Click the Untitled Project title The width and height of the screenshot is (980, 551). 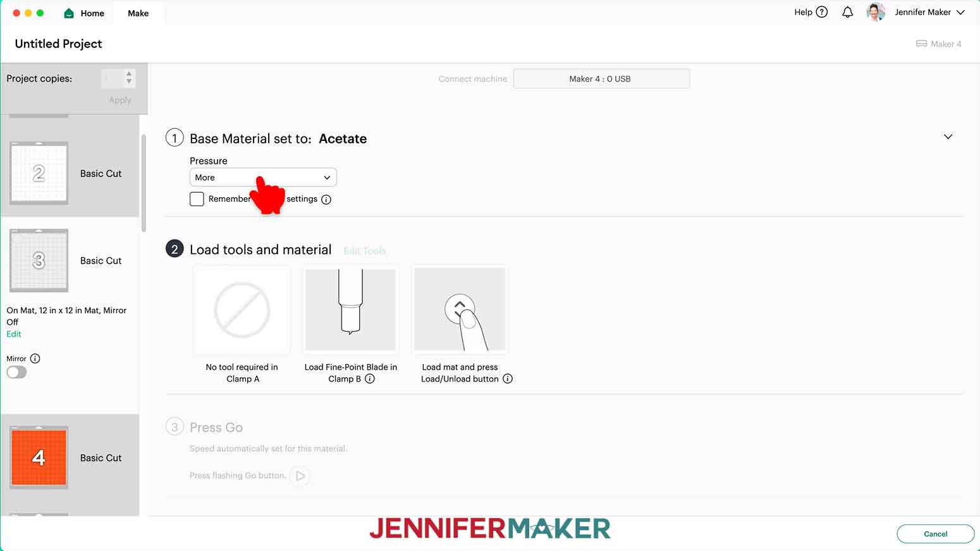point(58,44)
